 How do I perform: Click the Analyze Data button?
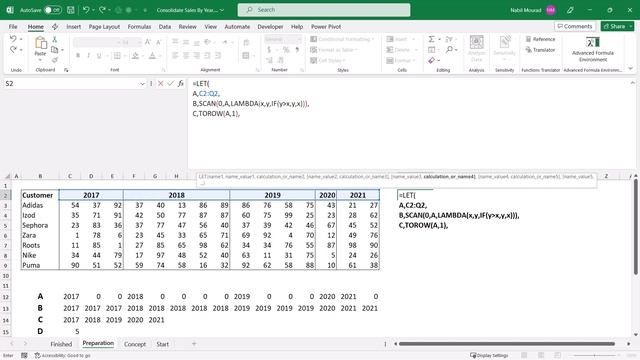(476, 48)
